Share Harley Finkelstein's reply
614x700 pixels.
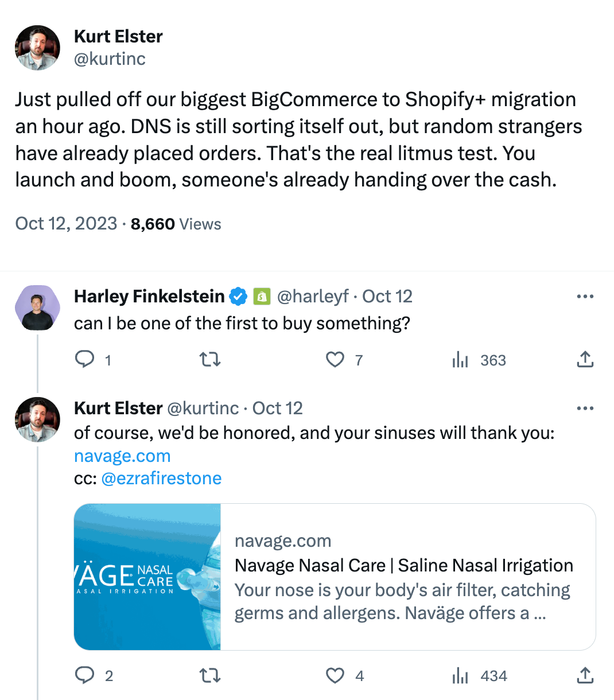coord(585,360)
